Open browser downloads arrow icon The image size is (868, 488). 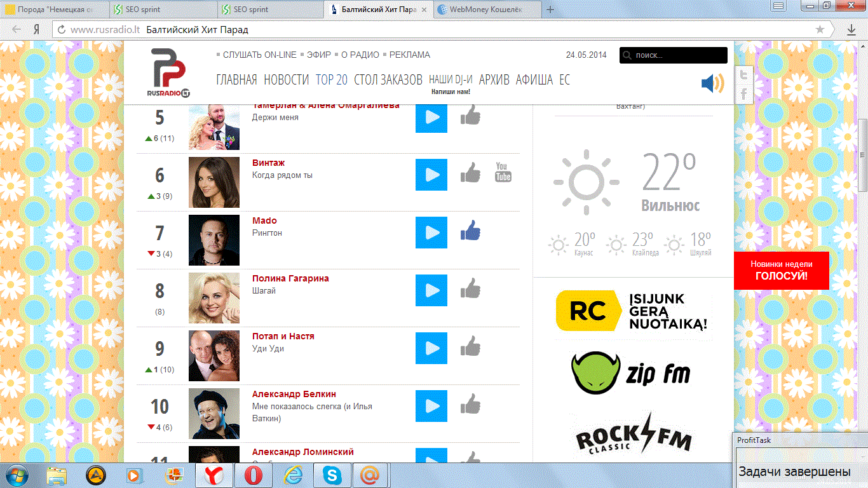pos(851,30)
